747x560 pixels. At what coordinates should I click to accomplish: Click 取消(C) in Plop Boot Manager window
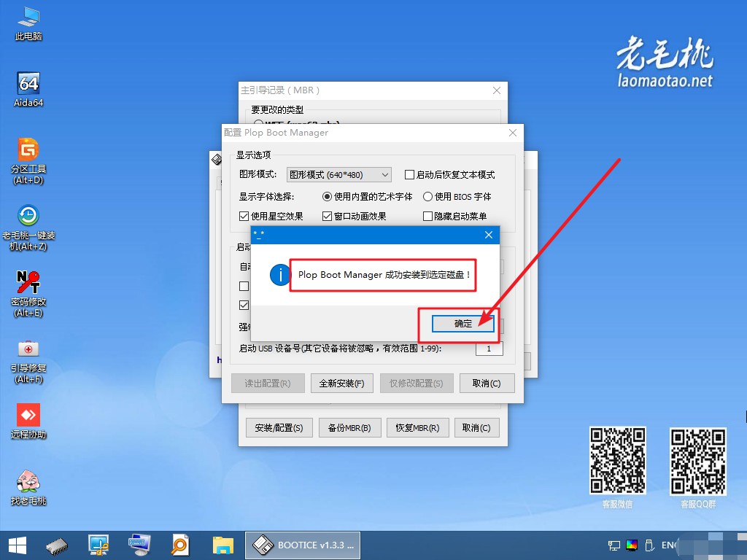(x=487, y=384)
